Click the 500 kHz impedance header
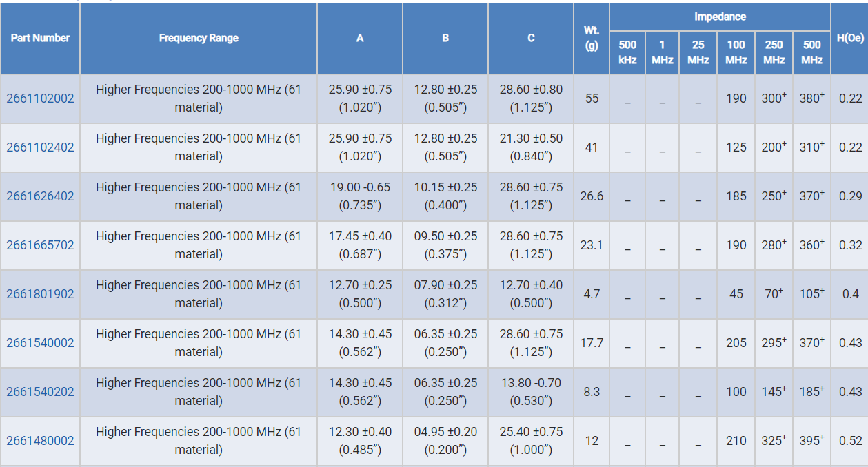Screen dimensions: 868x467 tap(627, 52)
